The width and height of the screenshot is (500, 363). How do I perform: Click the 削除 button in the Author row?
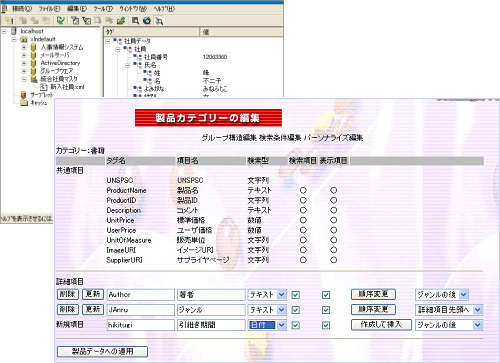pos(68,294)
